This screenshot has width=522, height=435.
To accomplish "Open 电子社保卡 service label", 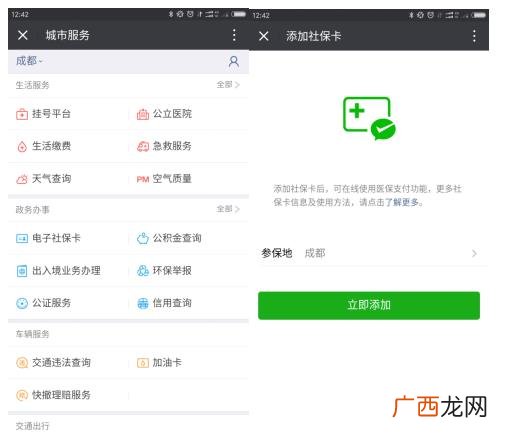I will coord(56,238).
